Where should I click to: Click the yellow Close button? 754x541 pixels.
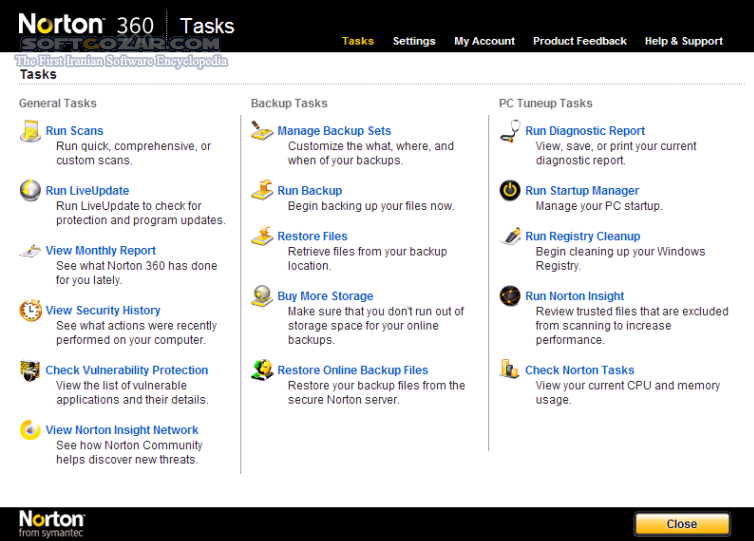point(682,524)
